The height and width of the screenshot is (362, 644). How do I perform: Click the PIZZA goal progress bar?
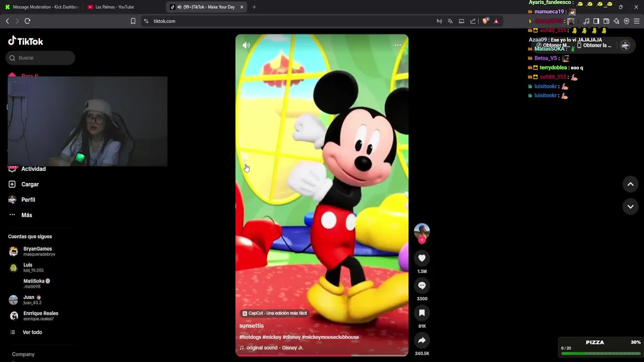tap(601, 353)
